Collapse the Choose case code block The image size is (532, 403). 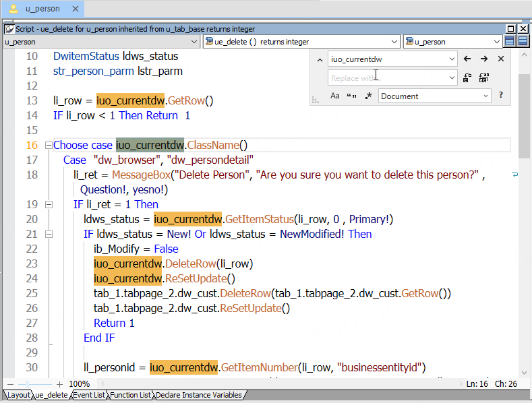(x=48, y=146)
